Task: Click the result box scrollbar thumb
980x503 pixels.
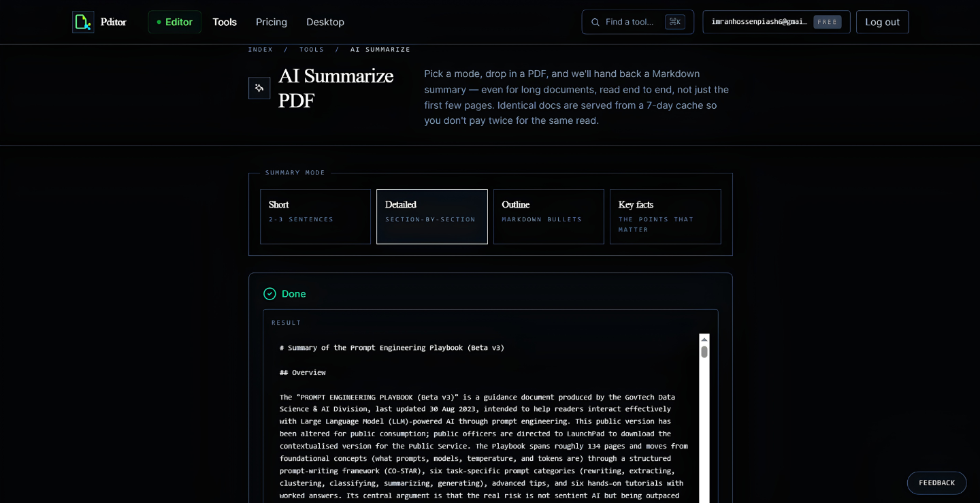Action: pos(704,352)
